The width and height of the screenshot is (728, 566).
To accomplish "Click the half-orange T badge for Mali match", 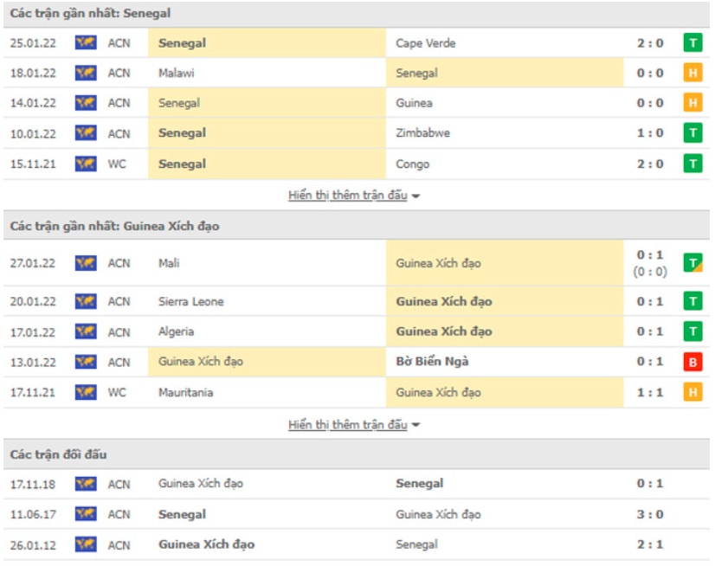I will (x=692, y=263).
